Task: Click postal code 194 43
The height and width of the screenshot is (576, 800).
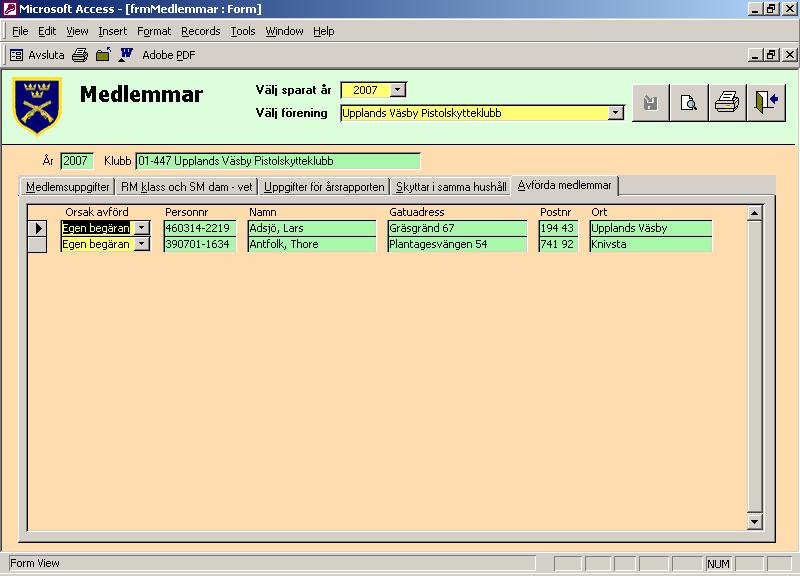Action: (558, 228)
